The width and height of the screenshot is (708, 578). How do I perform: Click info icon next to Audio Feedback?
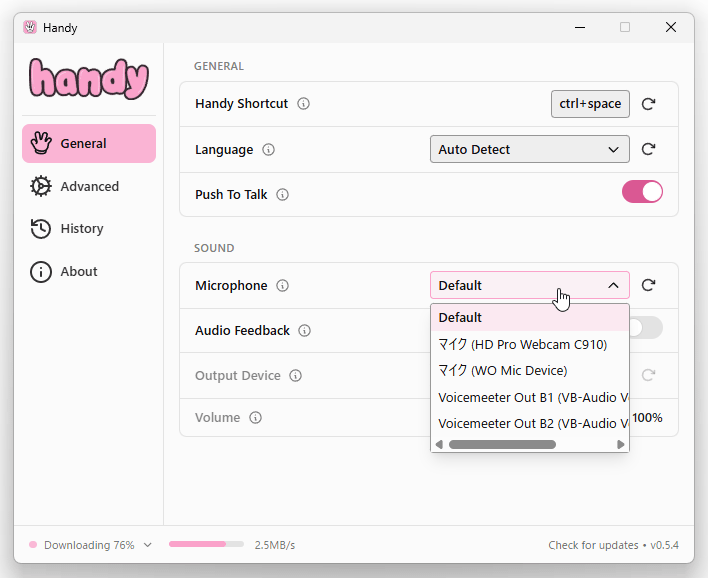(305, 331)
